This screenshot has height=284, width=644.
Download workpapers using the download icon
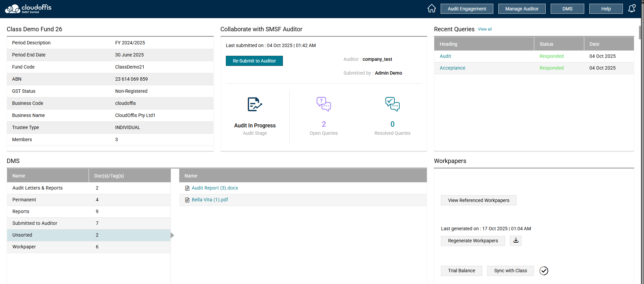point(516,241)
